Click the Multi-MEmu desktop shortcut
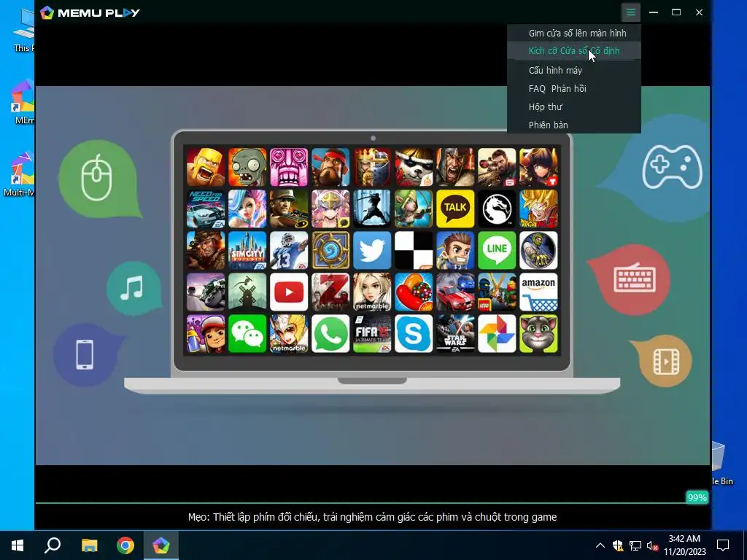Image resolution: width=747 pixels, height=560 pixels. (x=18, y=175)
